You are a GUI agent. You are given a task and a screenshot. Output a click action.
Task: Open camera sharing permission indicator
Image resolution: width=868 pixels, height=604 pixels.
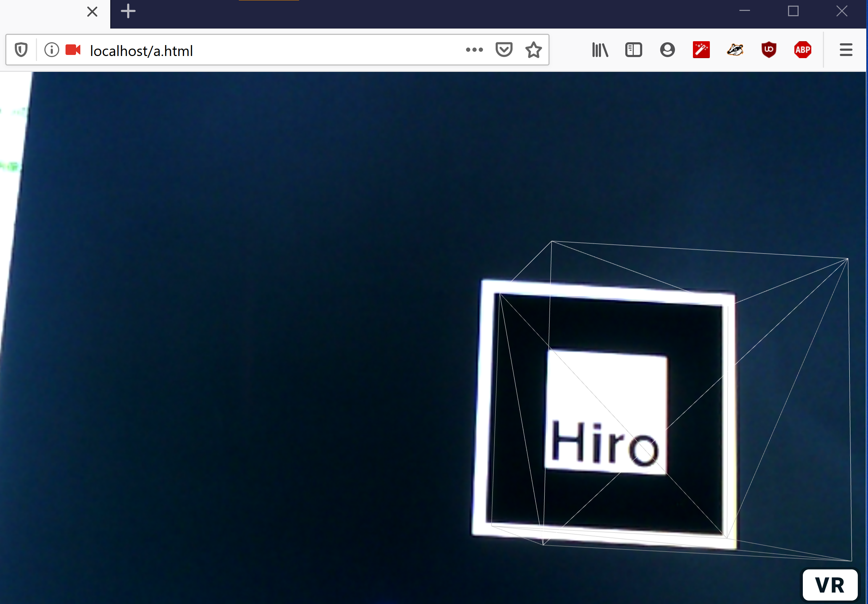[73, 50]
